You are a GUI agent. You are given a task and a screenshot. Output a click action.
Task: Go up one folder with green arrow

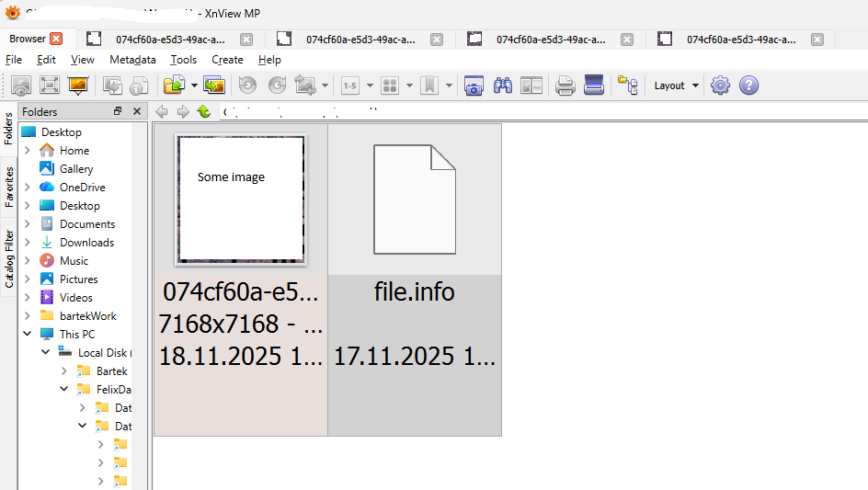[204, 112]
